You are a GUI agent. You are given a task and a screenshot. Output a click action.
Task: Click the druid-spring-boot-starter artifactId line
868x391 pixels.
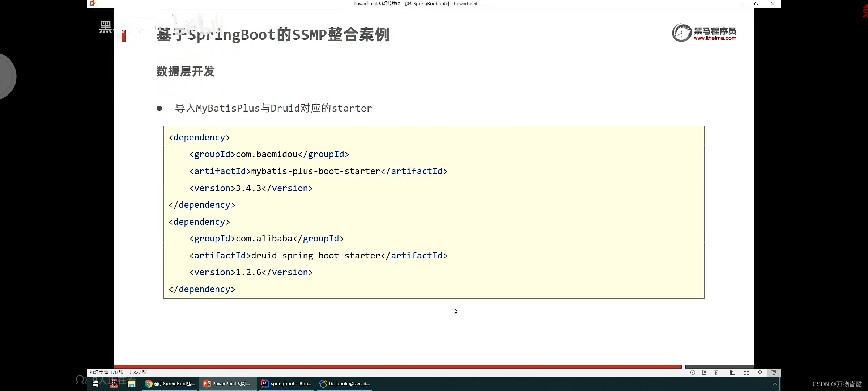318,256
